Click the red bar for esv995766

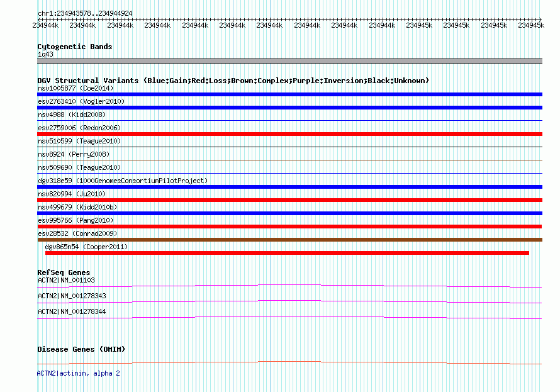tap(289, 227)
